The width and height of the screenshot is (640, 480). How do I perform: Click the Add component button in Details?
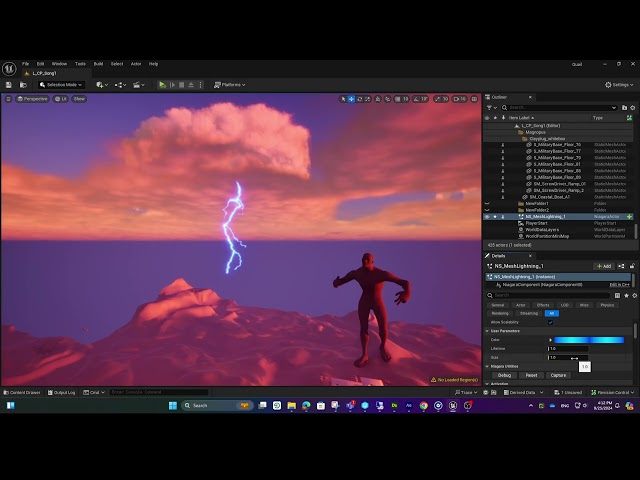604,266
